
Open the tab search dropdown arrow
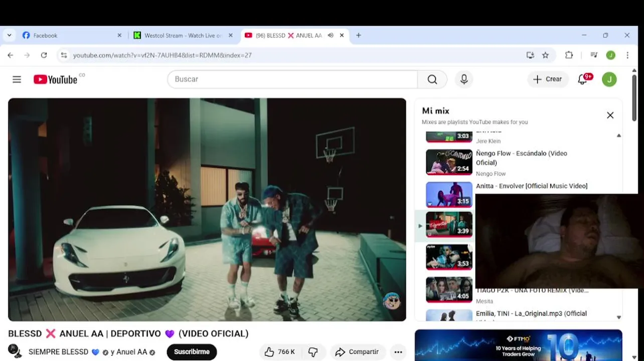[x=9, y=36]
